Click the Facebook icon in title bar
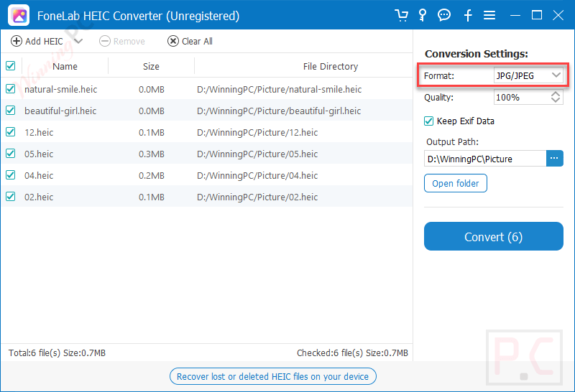This screenshot has height=392, width=575. (468, 15)
